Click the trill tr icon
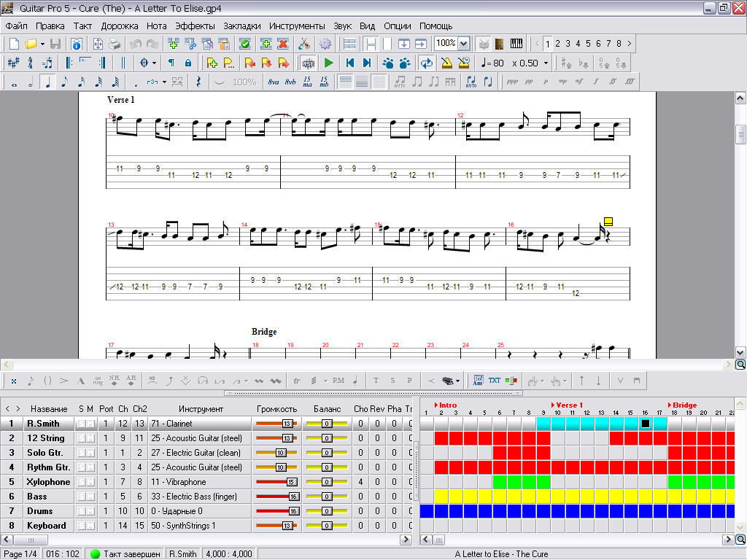Viewport: 747px width, 560px height. coord(297,381)
